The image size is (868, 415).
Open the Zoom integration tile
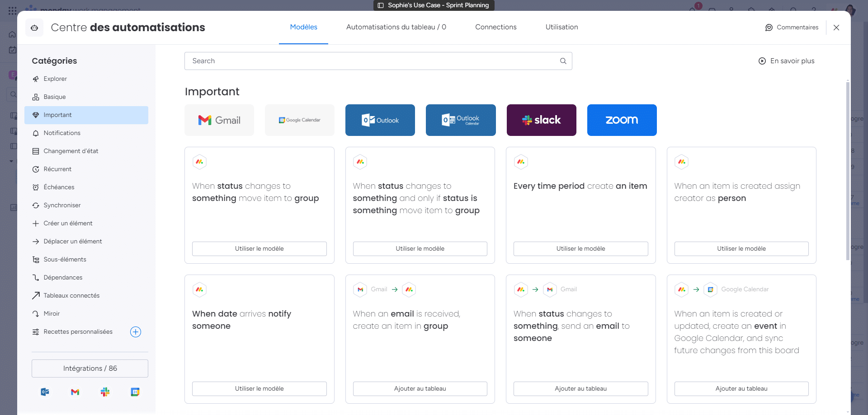pyautogui.click(x=622, y=120)
